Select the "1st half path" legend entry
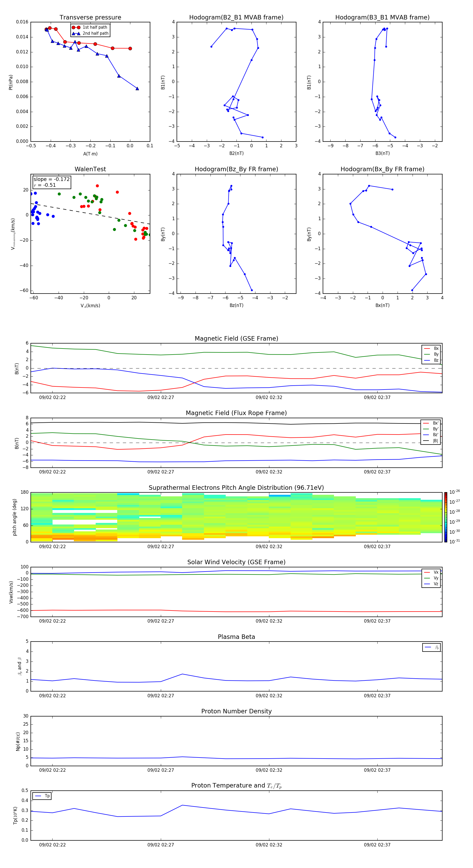 pyautogui.click(x=90, y=27)
